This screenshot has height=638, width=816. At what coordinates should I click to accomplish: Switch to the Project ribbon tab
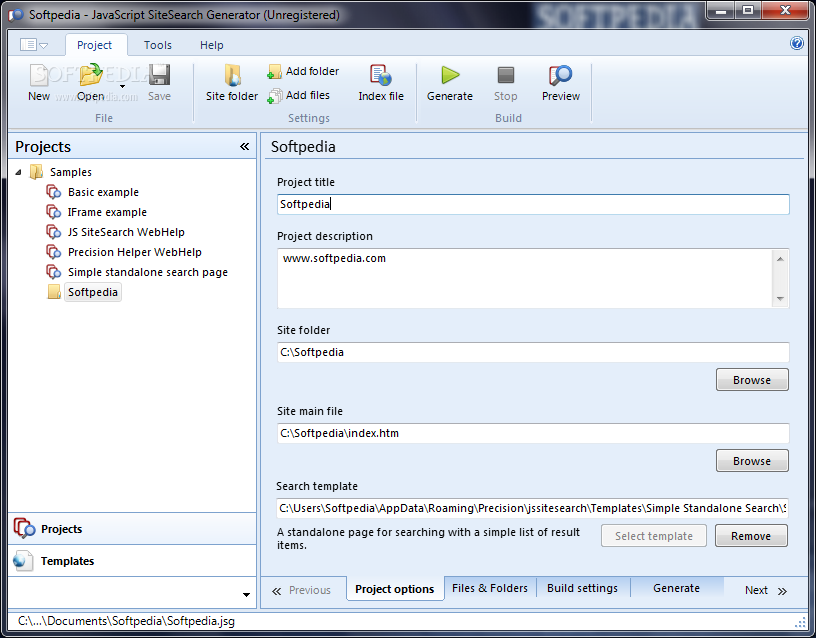point(94,45)
